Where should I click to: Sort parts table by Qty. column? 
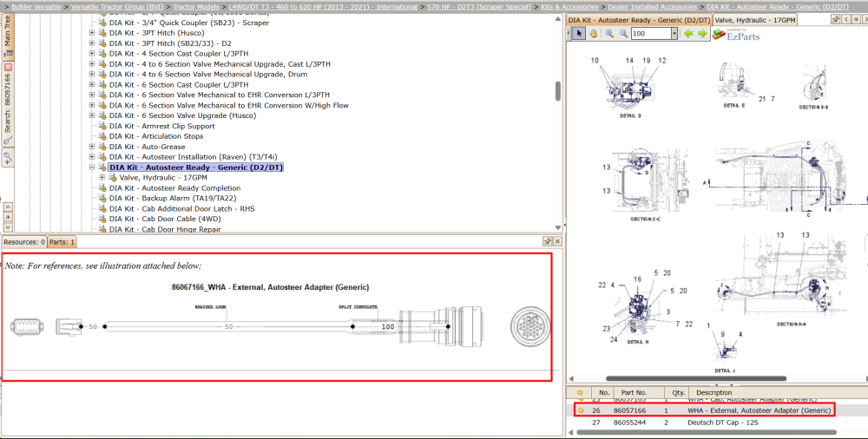678,392
